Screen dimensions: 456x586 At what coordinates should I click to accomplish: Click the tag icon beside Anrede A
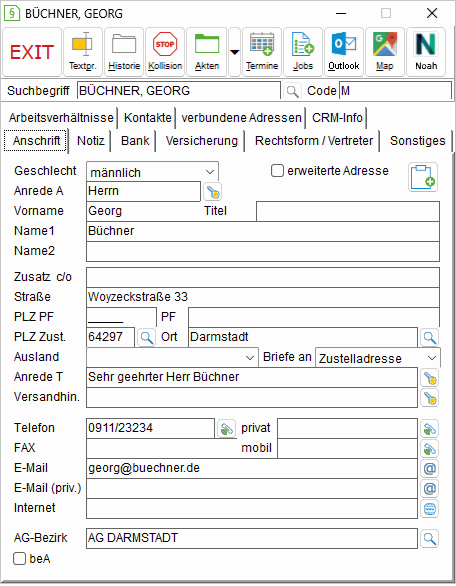[213, 192]
